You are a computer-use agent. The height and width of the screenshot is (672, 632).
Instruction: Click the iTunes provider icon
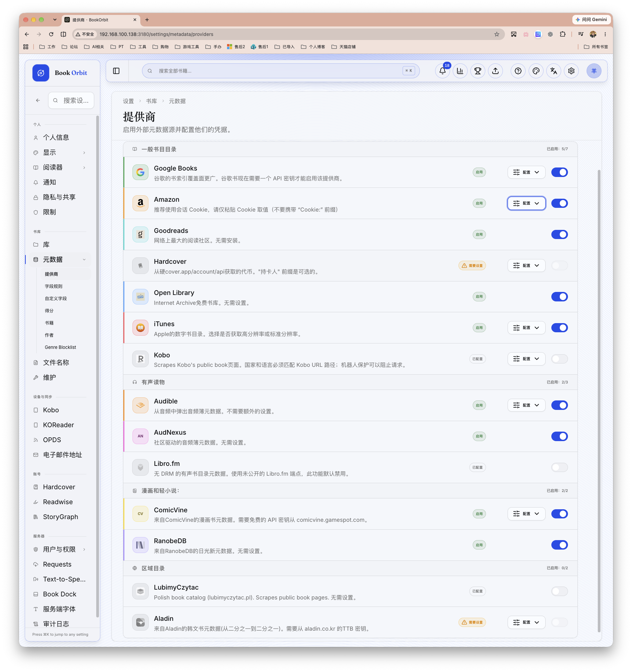point(140,328)
